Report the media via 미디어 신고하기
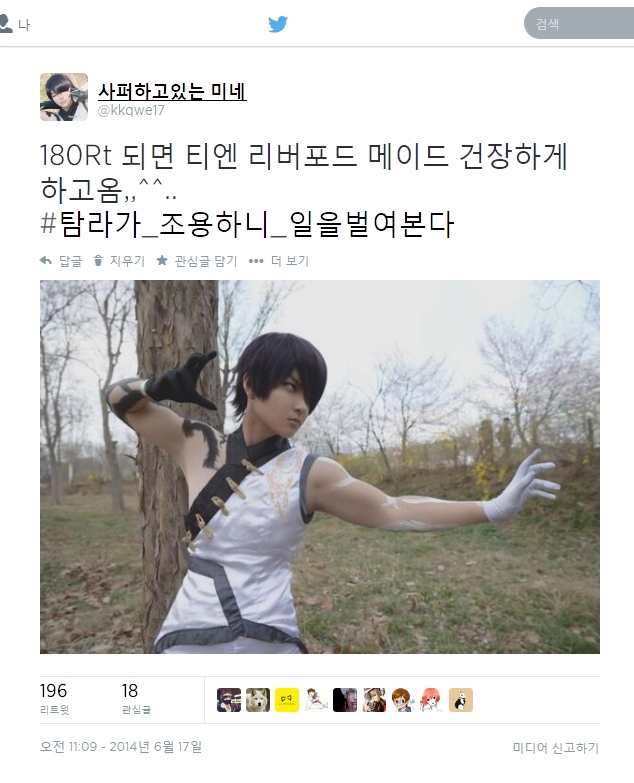The image size is (634, 783). pyautogui.click(x=556, y=748)
